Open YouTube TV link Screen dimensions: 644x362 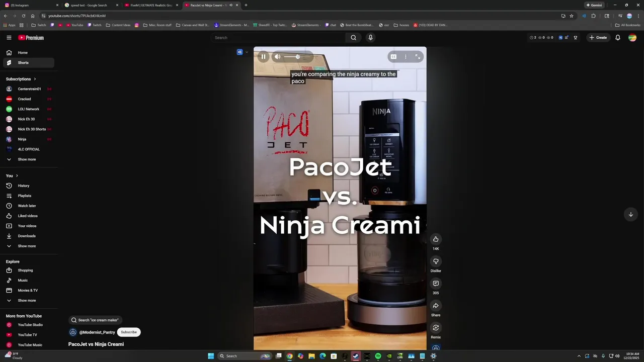[29, 335]
